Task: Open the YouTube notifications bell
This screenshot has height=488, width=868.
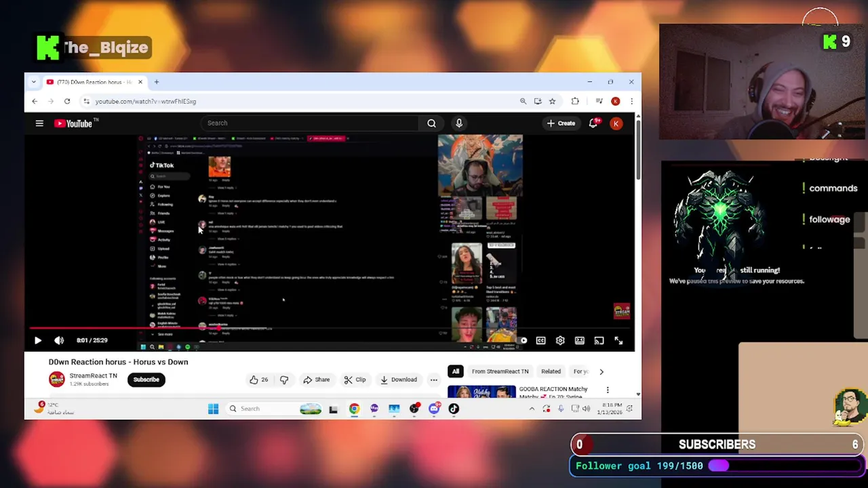Action: [x=593, y=123]
